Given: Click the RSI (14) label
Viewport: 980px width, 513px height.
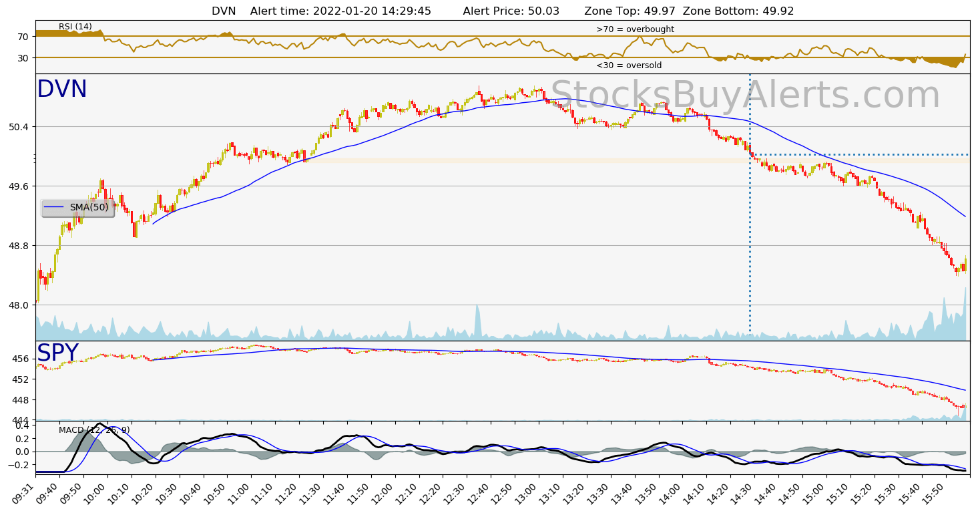Looking at the screenshot, I should tap(75, 27).
